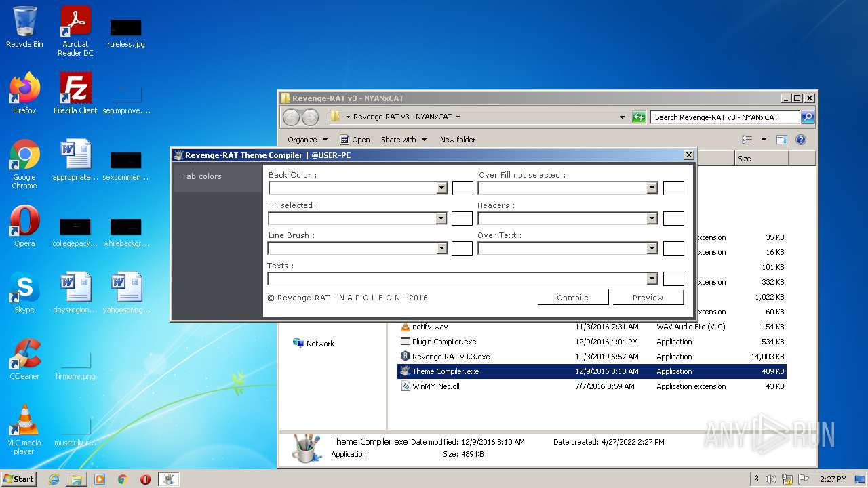Click the Compile button
The width and height of the screenshot is (868, 488).
click(x=573, y=298)
